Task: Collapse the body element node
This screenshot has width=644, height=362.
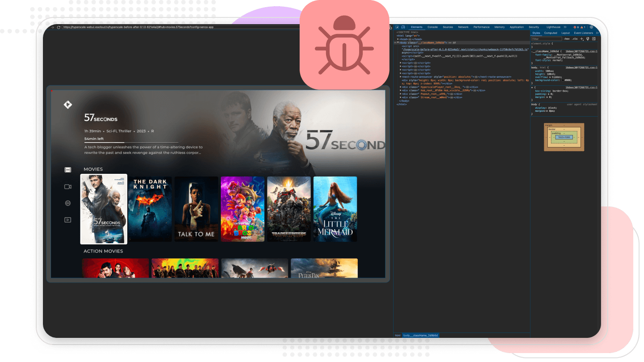Action: (x=398, y=42)
